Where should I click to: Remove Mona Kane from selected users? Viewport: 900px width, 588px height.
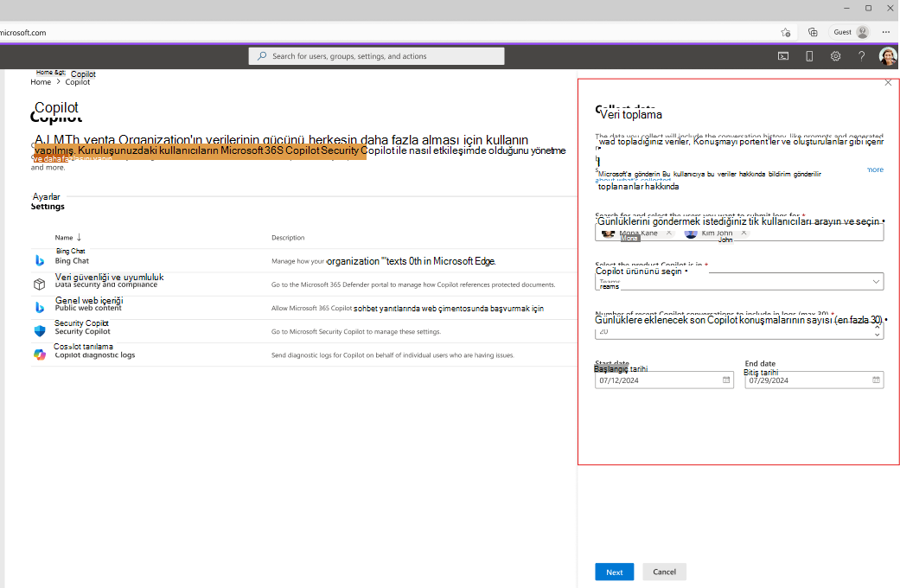[x=668, y=233]
